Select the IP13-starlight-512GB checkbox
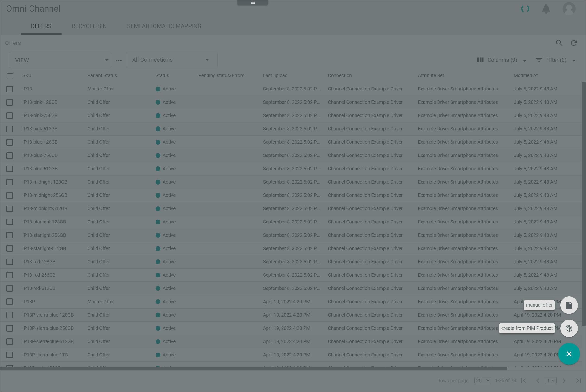This screenshot has width=586, height=392. pos(9,249)
